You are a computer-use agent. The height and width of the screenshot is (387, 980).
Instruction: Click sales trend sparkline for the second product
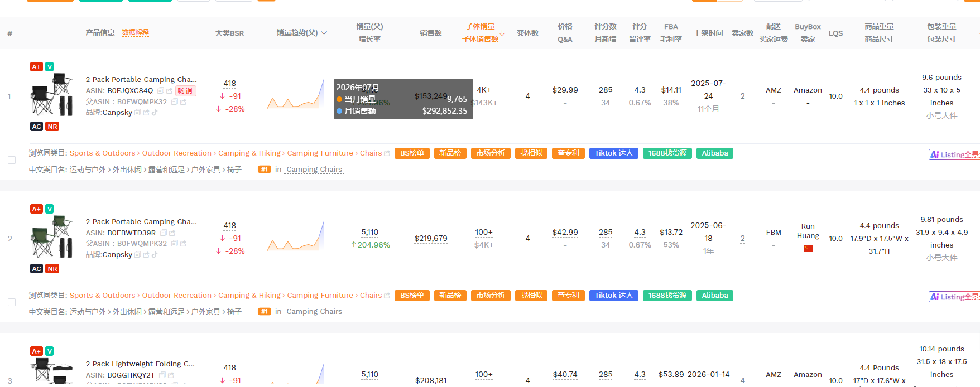click(x=296, y=236)
